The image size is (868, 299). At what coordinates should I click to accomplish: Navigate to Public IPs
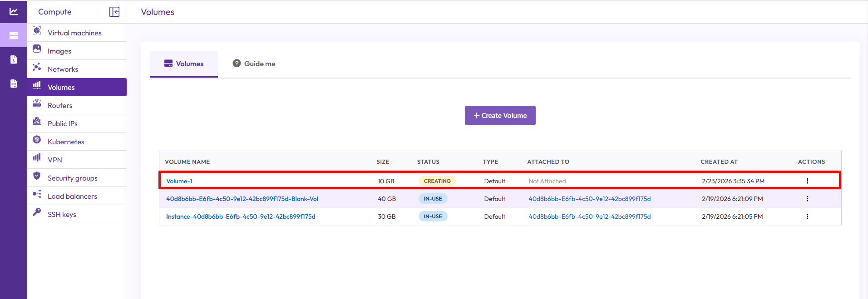(63, 123)
